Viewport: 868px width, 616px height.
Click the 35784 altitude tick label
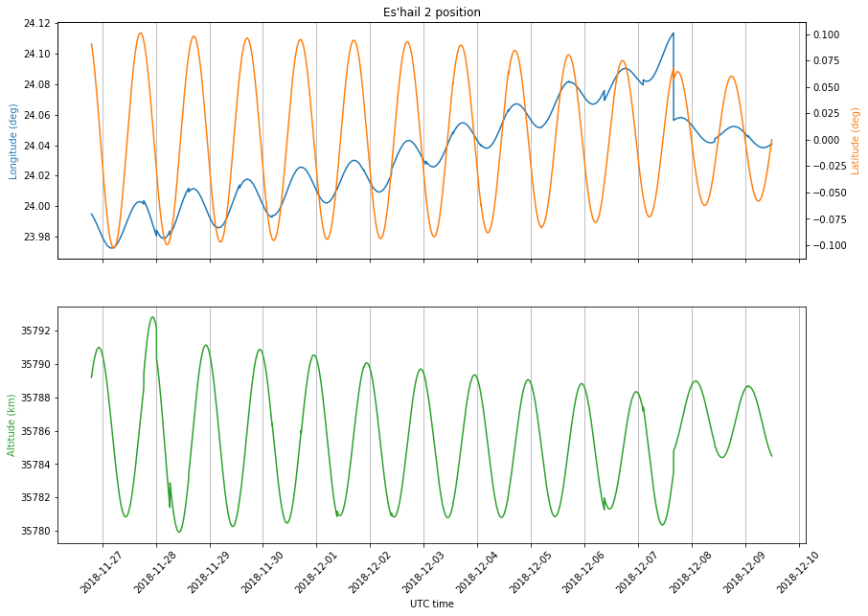coord(36,465)
